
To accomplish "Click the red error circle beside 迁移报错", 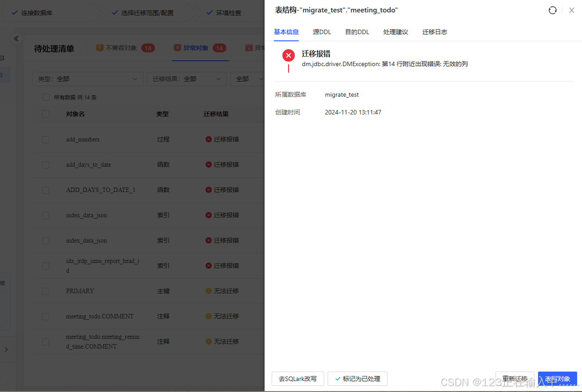I will pyautogui.click(x=288, y=55).
